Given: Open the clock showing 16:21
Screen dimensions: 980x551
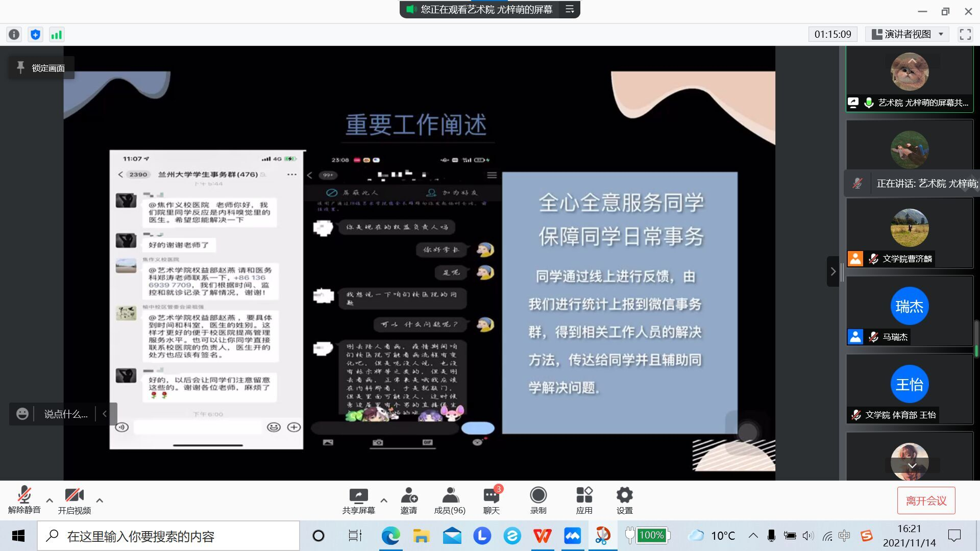Looking at the screenshot, I should point(910,536).
